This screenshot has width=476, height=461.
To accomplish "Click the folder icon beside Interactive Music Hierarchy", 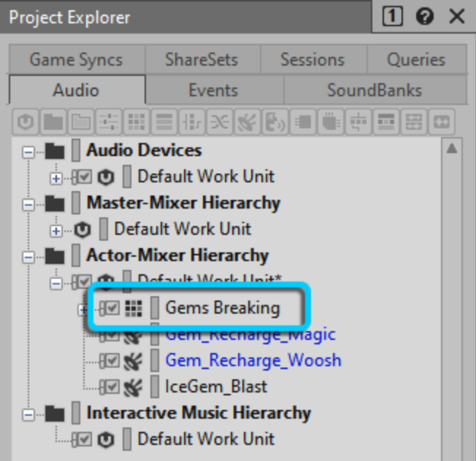I will click(55, 413).
